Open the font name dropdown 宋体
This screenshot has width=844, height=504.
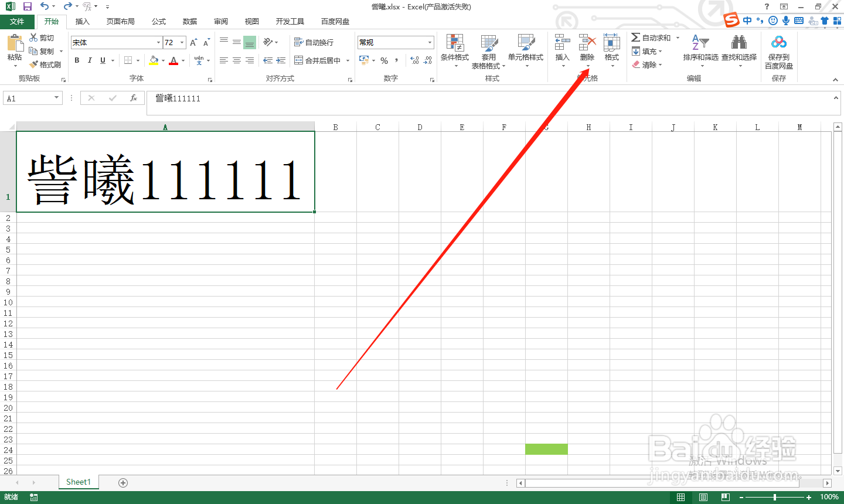coord(158,42)
